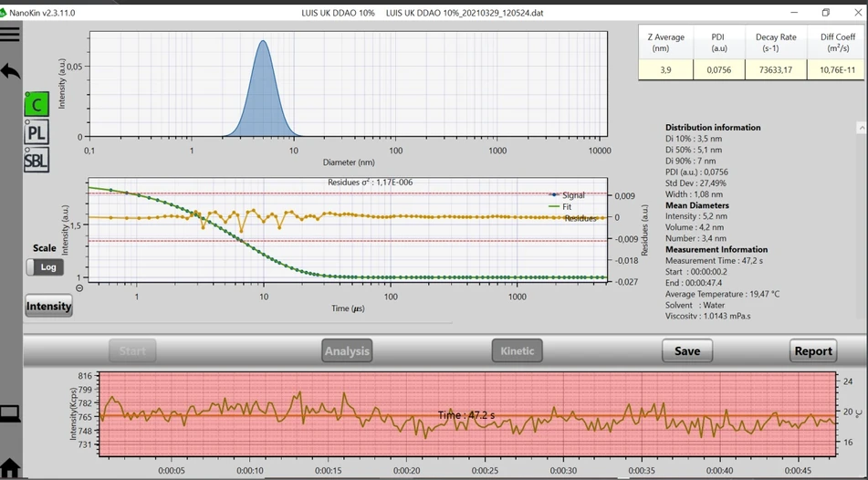868x480 pixels.
Task: Click the laptop icon in sidebar
Action: 10,413
